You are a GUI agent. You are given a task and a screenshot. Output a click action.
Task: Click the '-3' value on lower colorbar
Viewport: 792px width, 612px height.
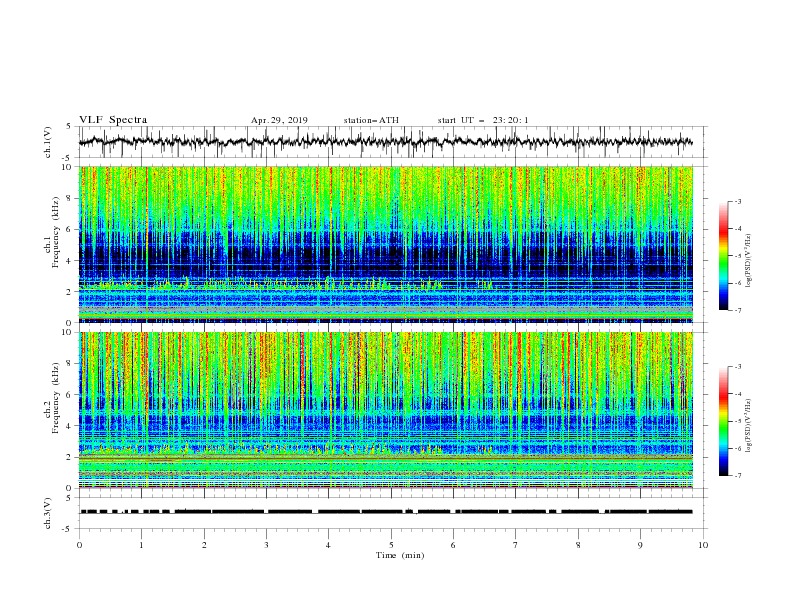[738, 367]
